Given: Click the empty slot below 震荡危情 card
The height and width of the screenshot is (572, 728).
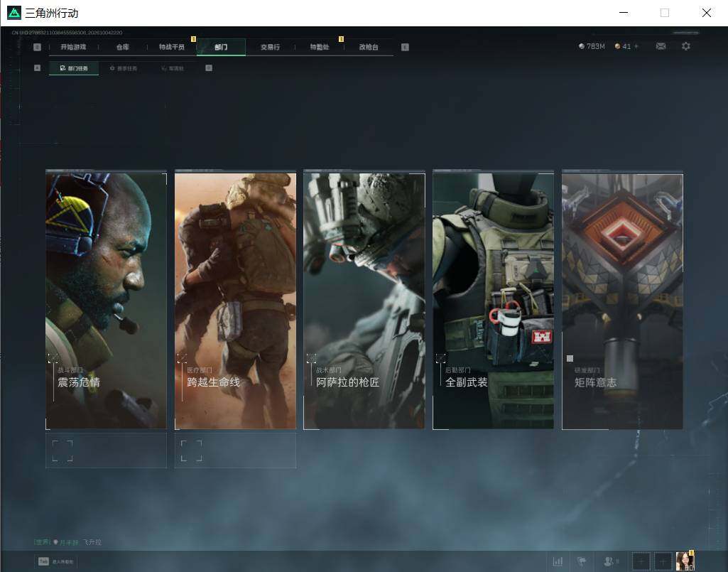Looking at the screenshot, I should click(107, 450).
